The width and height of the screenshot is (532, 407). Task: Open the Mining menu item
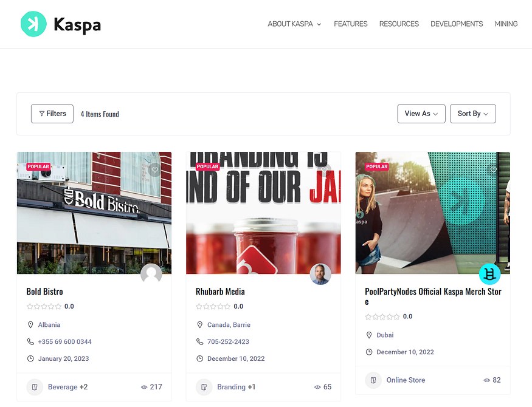[x=506, y=24]
